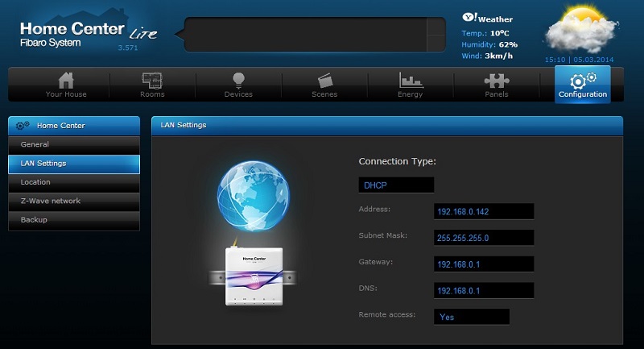Screen dimensions: 644x349
Task: Click the Gateway label
Action: tap(375, 262)
